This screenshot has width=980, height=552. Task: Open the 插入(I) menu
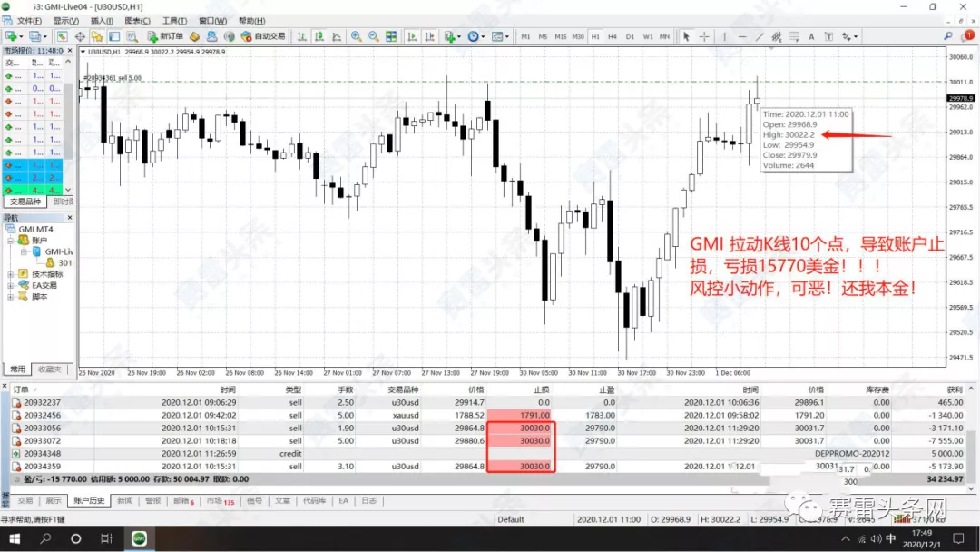tap(102, 21)
